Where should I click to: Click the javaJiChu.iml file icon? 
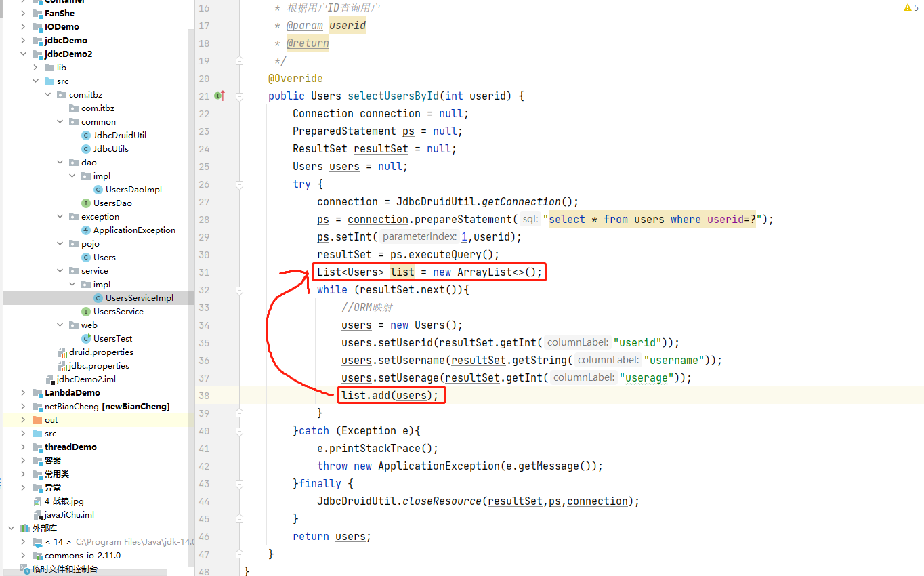click(x=38, y=515)
